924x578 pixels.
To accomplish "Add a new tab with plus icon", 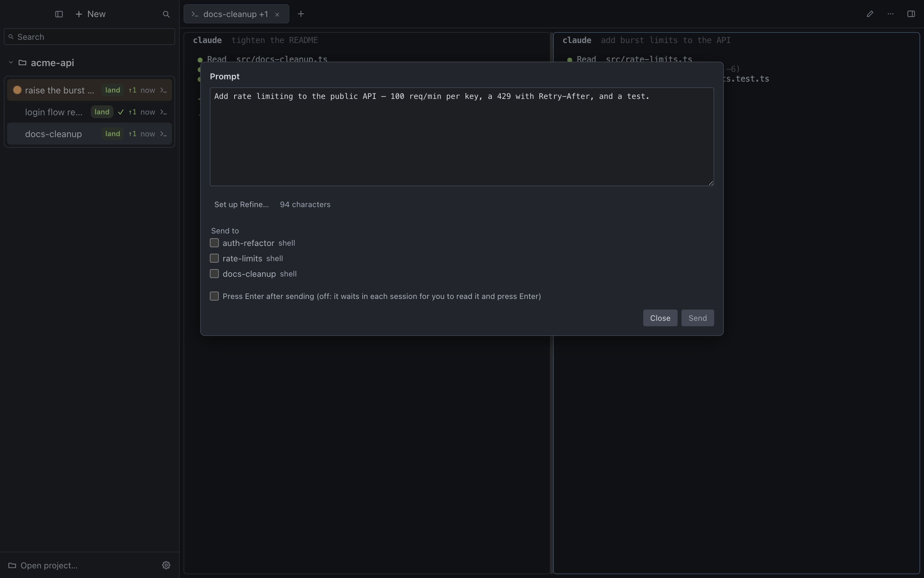I will coord(301,14).
